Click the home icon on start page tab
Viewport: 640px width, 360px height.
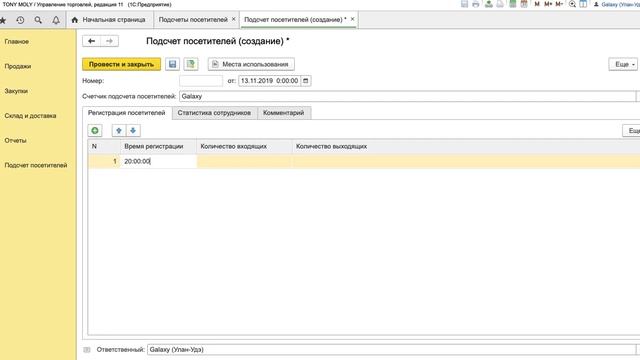pos(75,20)
